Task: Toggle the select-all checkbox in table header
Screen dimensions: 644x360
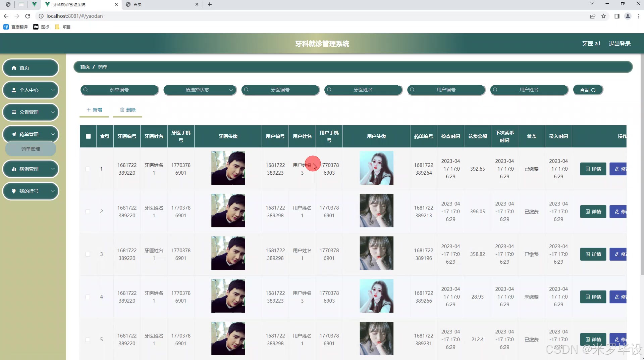Action: [88, 136]
